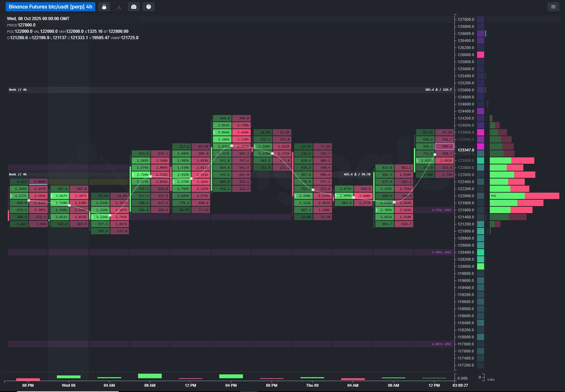Click the magenta swatch beside price 123800 on the axis
The height and width of the screenshot is (392, 565).
tap(480, 133)
